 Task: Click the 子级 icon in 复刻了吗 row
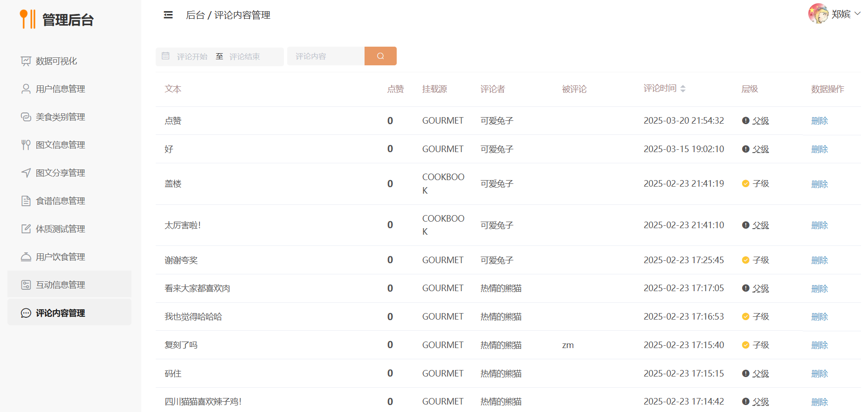click(x=746, y=345)
